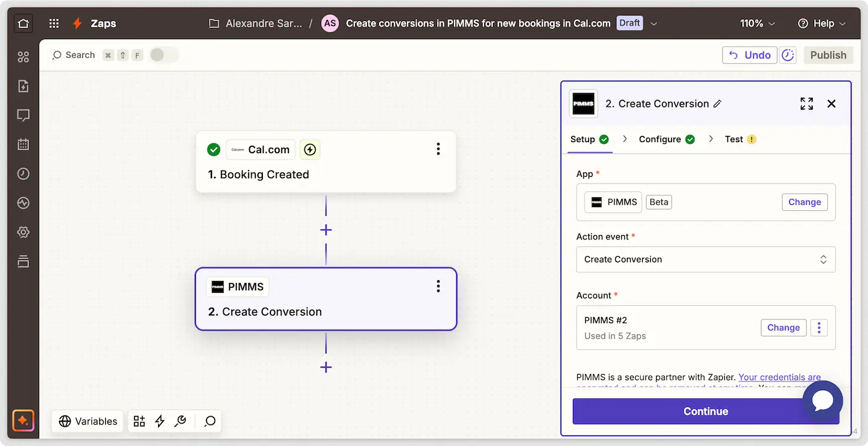Open the settings gear in left sidebar
868x446 pixels.
(x=24, y=232)
